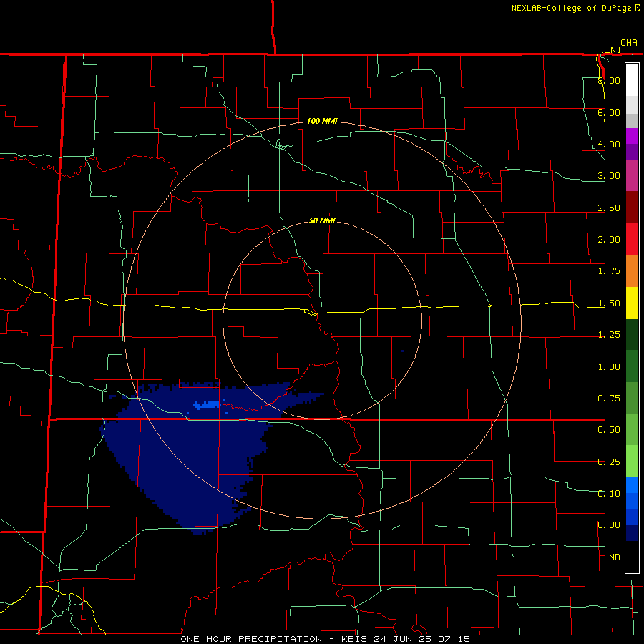Click the 50 NMI range ring label

(x=322, y=220)
